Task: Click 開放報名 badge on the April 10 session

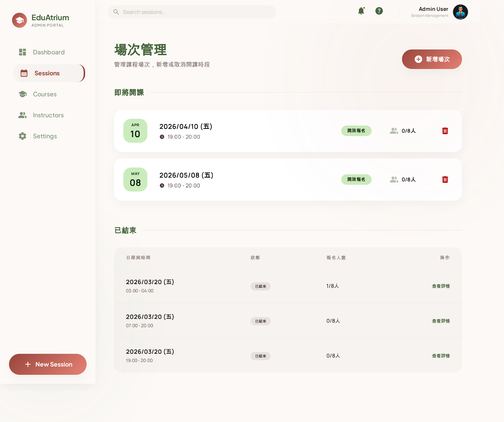Action: (356, 131)
